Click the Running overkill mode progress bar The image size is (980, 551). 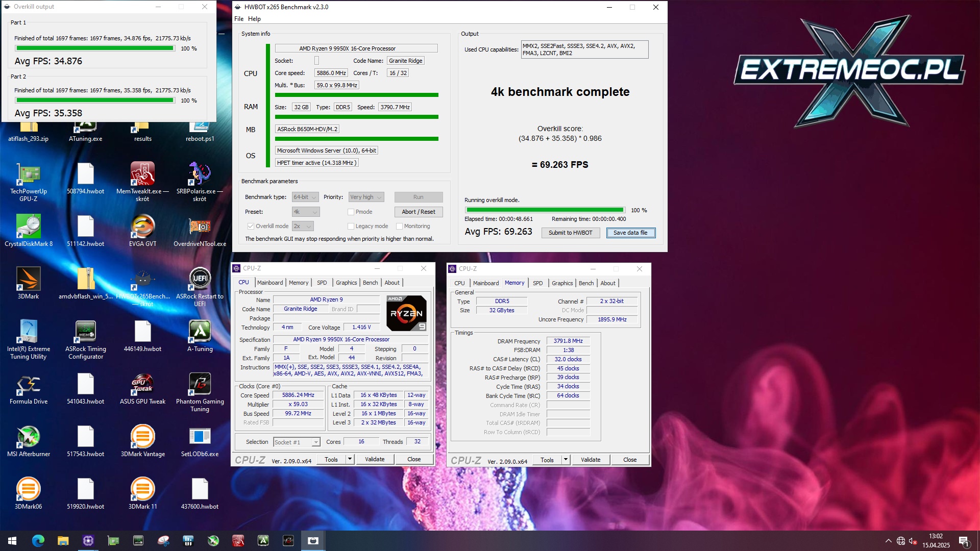click(x=545, y=210)
